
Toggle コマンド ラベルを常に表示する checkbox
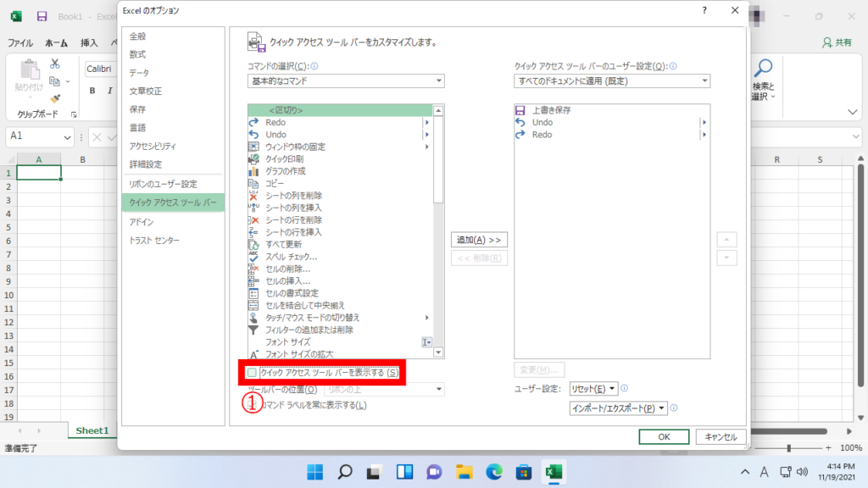pyautogui.click(x=252, y=405)
